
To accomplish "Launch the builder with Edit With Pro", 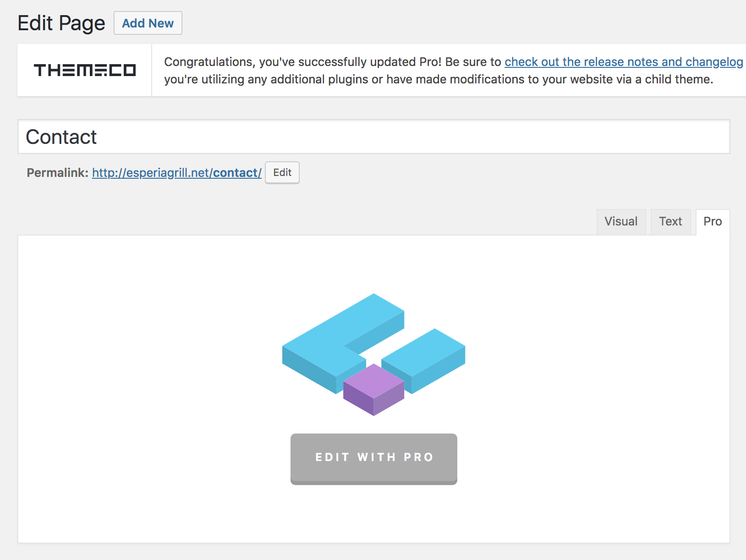I will [374, 459].
